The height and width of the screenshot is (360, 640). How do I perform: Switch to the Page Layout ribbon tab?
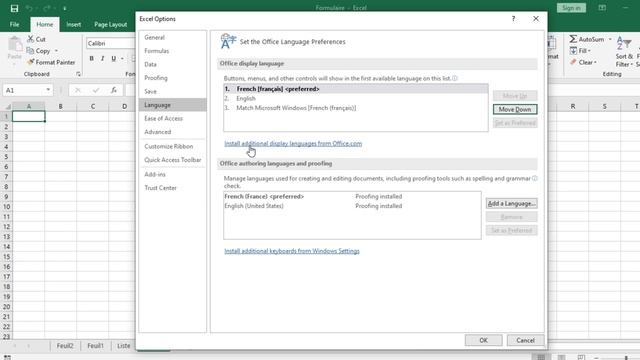click(x=110, y=24)
